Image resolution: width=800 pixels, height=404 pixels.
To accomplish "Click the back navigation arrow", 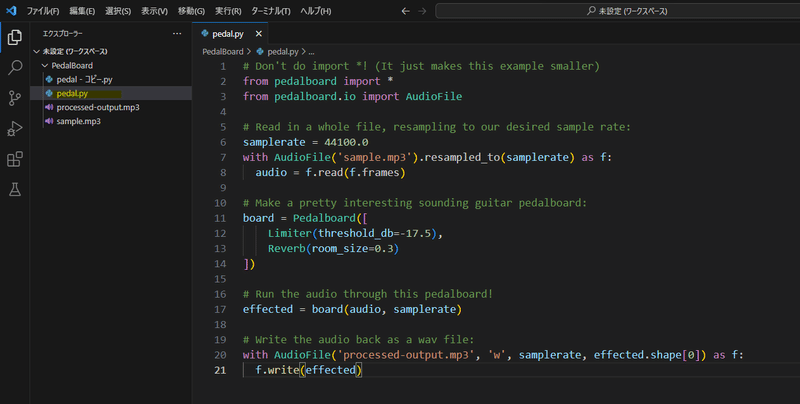I will (406, 11).
